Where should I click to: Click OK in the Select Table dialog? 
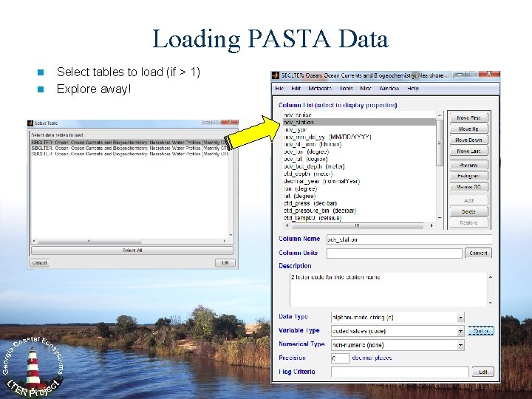point(225,262)
